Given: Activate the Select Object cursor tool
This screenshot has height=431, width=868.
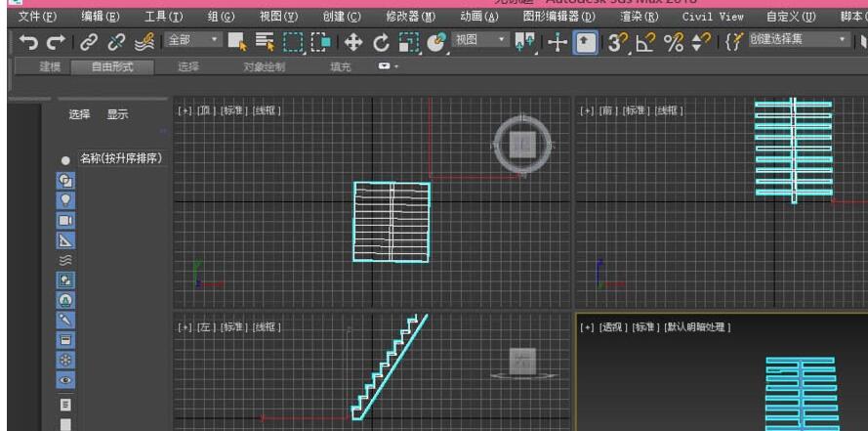Looking at the screenshot, I should (237, 42).
